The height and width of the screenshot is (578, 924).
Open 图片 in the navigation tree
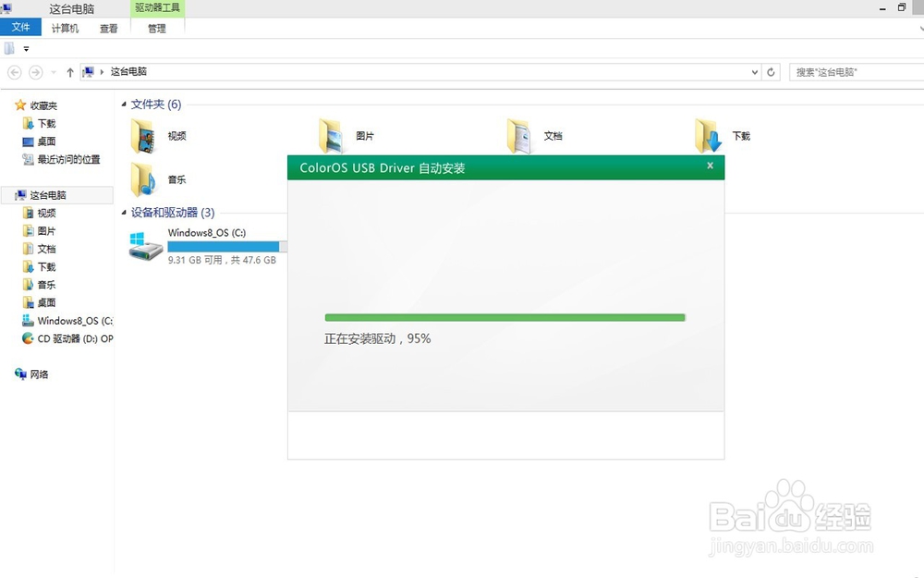(x=46, y=230)
